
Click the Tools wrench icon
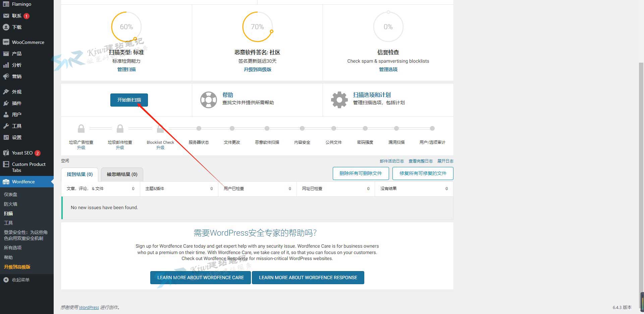(6, 126)
